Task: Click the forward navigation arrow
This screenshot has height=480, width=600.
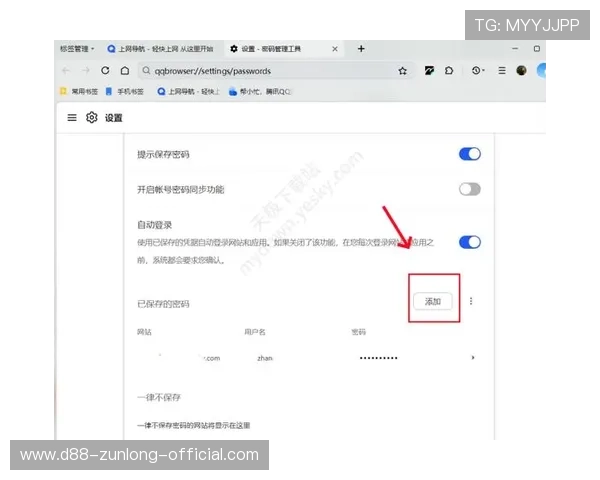Action: point(86,70)
